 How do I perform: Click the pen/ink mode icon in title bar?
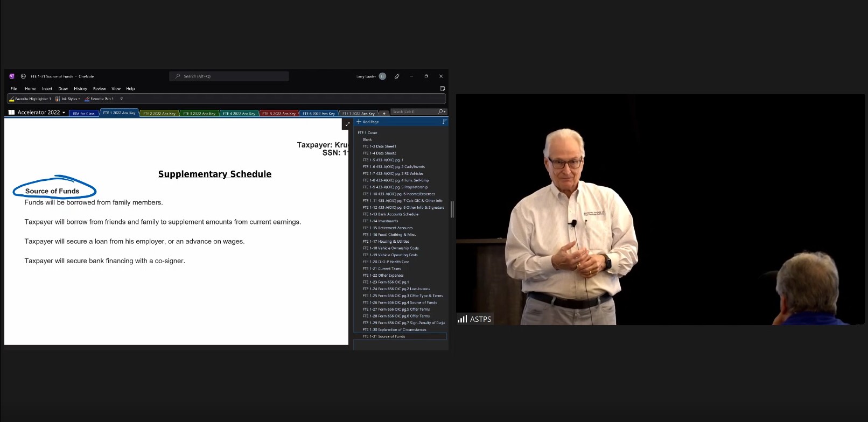(x=397, y=76)
